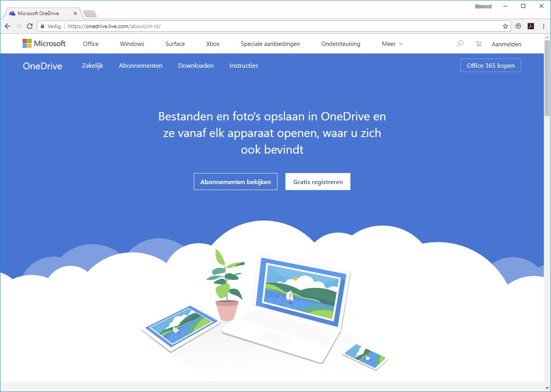Click the scrollbar down arrow

547,388
